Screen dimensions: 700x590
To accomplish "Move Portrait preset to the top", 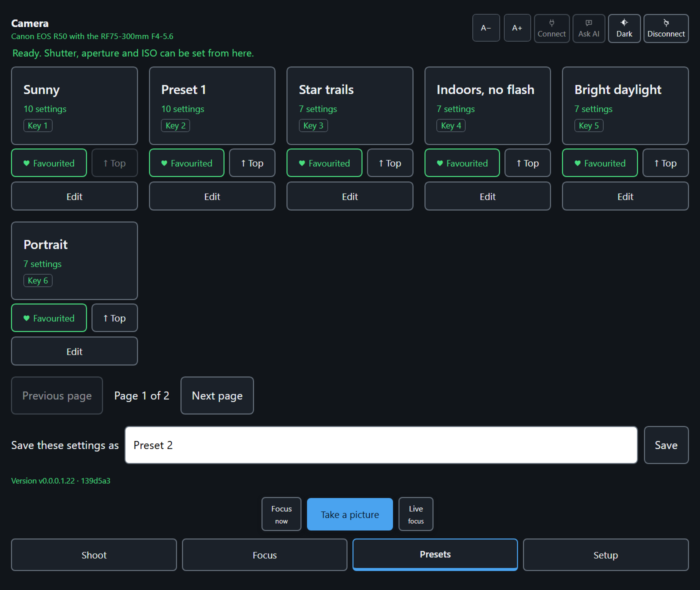I will (x=114, y=318).
